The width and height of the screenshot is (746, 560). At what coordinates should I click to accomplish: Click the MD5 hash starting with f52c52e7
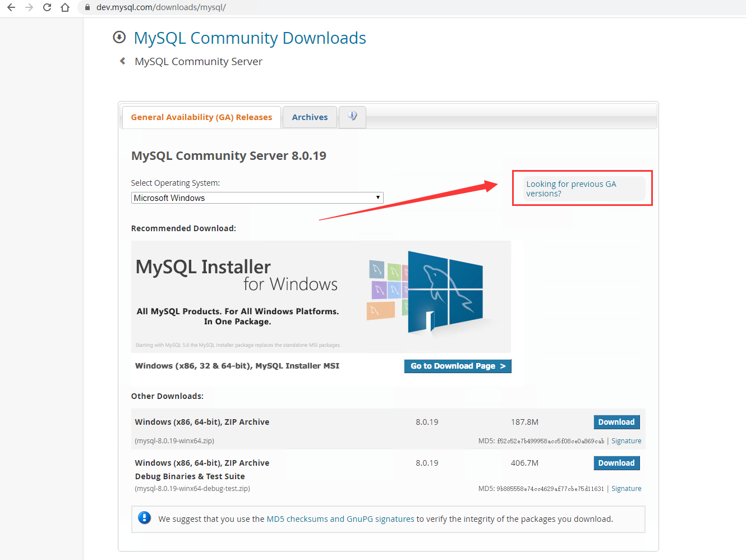pyautogui.click(x=550, y=441)
